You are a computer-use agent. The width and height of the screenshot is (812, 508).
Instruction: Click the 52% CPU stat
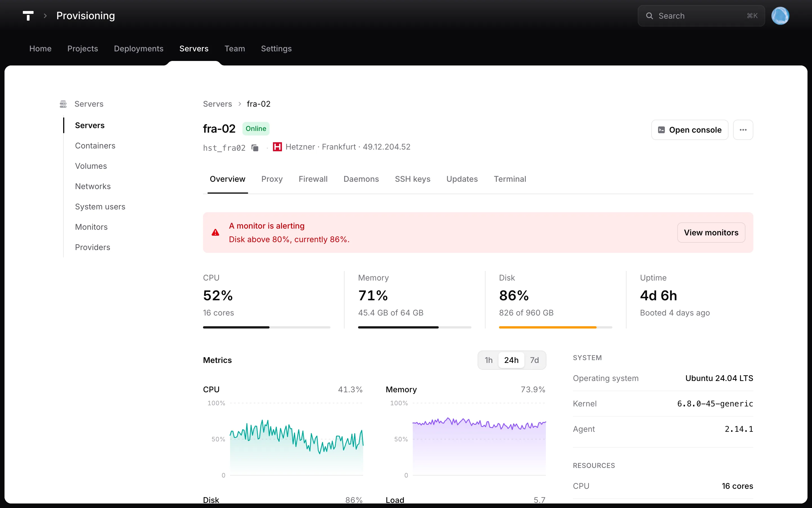(x=218, y=296)
